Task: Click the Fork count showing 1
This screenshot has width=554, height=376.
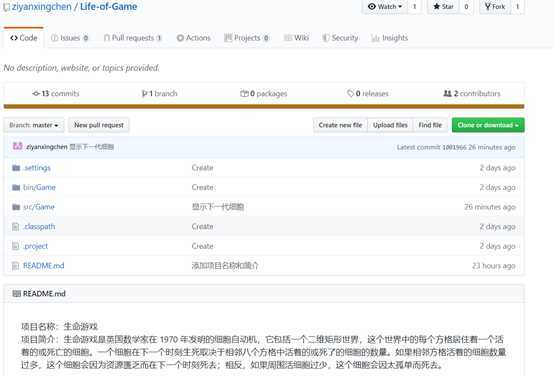Action: tap(517, 7)
